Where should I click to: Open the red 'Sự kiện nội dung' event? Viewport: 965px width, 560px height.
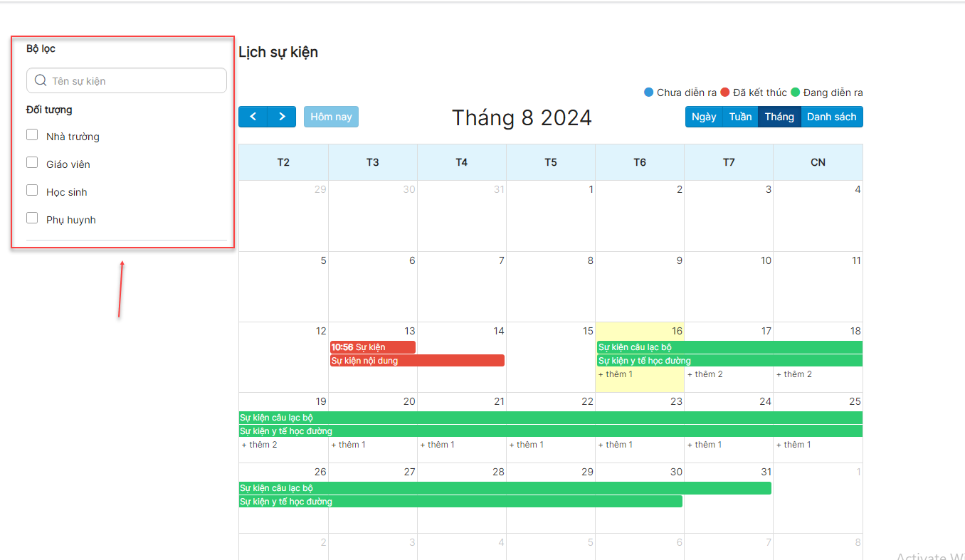pyautogui.click(x=417, y=361)
